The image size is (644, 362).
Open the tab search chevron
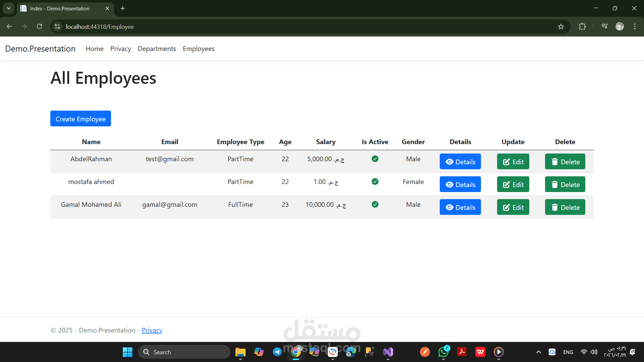click(x=8, y=8)
